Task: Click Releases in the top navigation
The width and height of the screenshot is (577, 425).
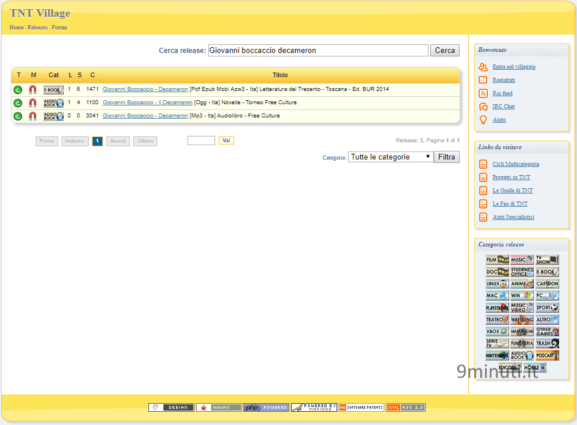Action: pyautogui.click(x=38, y=27)
